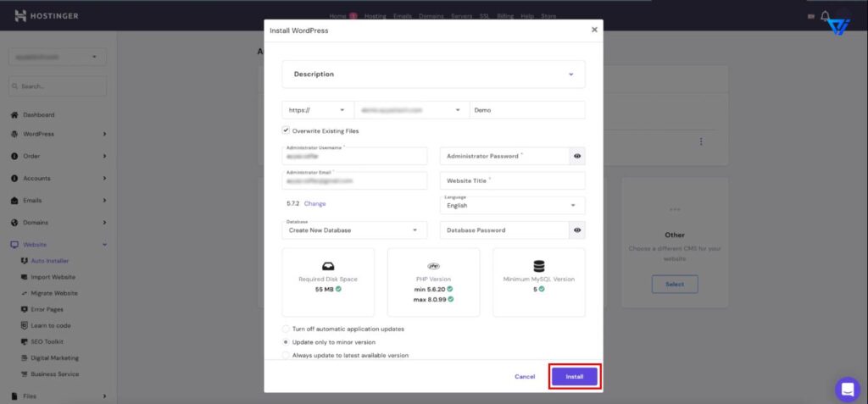Open the domain selection dropdown
Image resolution: width=868 pixels, height=404 pixels.
click(x=411, y=110)
